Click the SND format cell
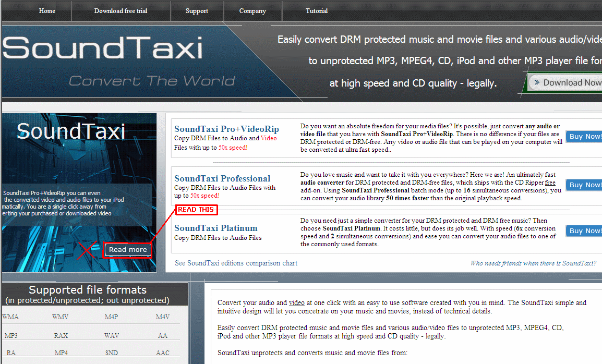602x364 pixels. (111, 353)
